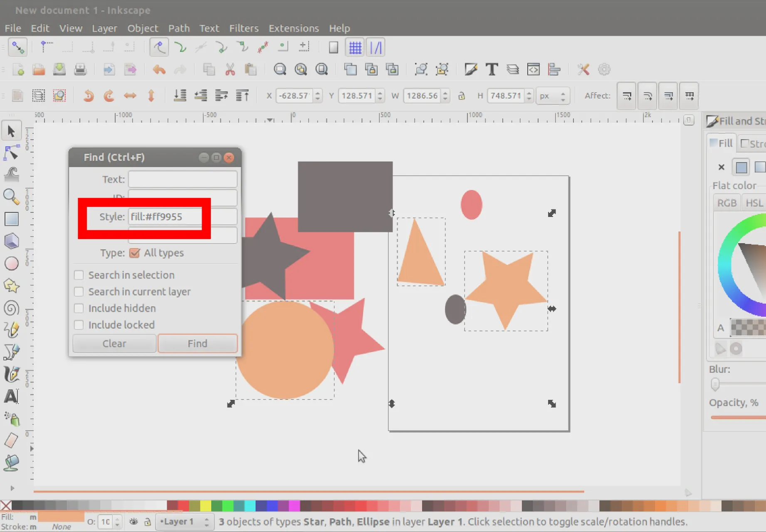Select the Rectangle tool
Image resolution: width=766 pixels, height=532 pixels.
(x=11, y=219)
